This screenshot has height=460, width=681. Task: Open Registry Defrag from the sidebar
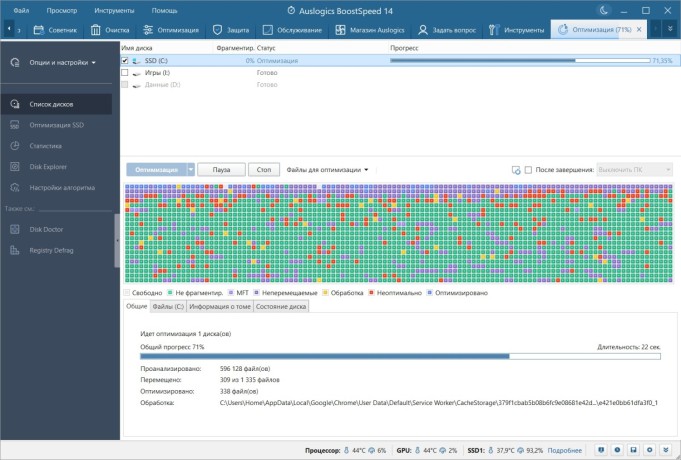[x=53, y=250]
